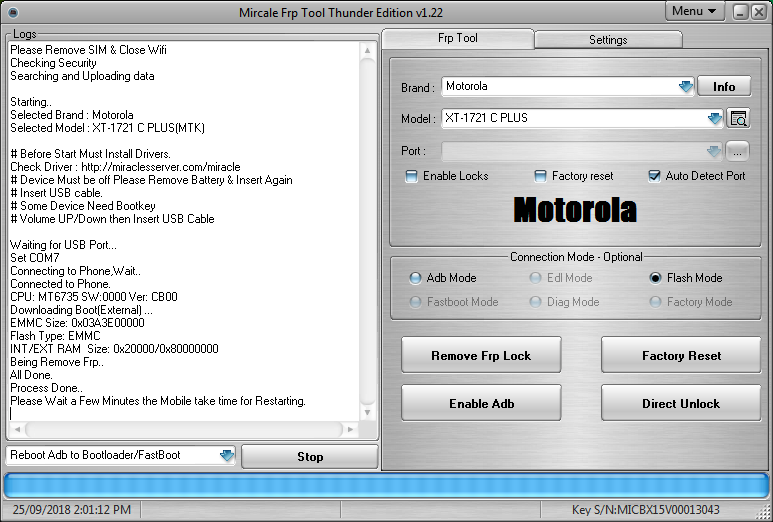Click the 'CPU: MT6735' log line
The width and height of the screenshot is (773, 522).
coord(94,297)
